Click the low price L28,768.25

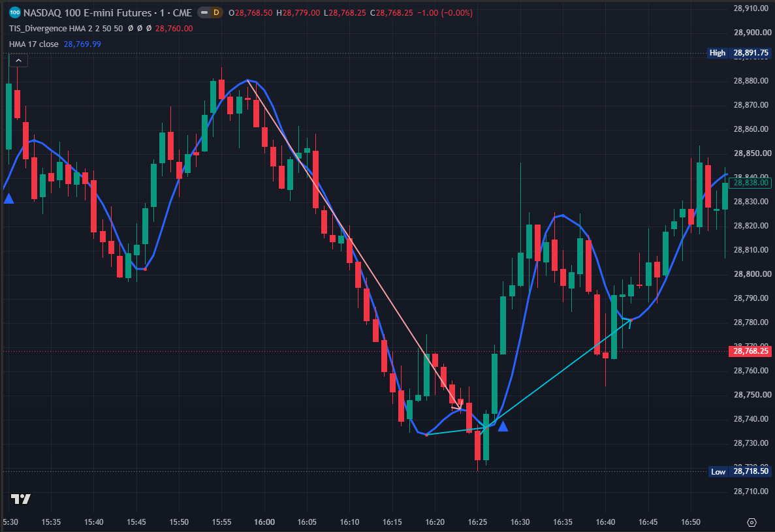(345, 13)
